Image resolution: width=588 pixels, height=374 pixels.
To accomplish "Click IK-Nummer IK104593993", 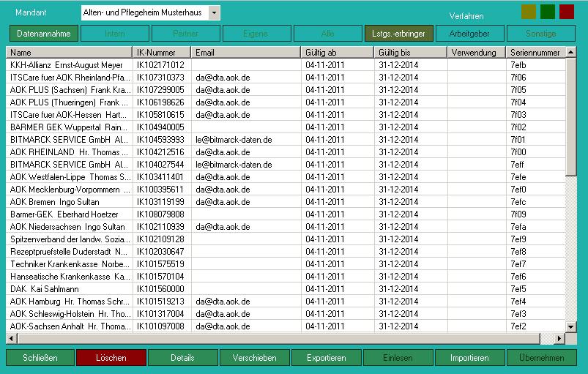I will (x=161, y=140).
